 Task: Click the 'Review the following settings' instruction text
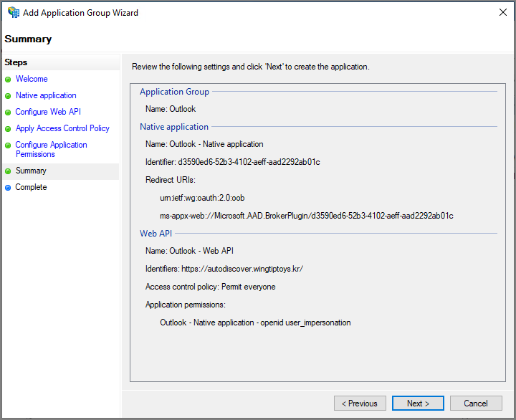point(251,67)
